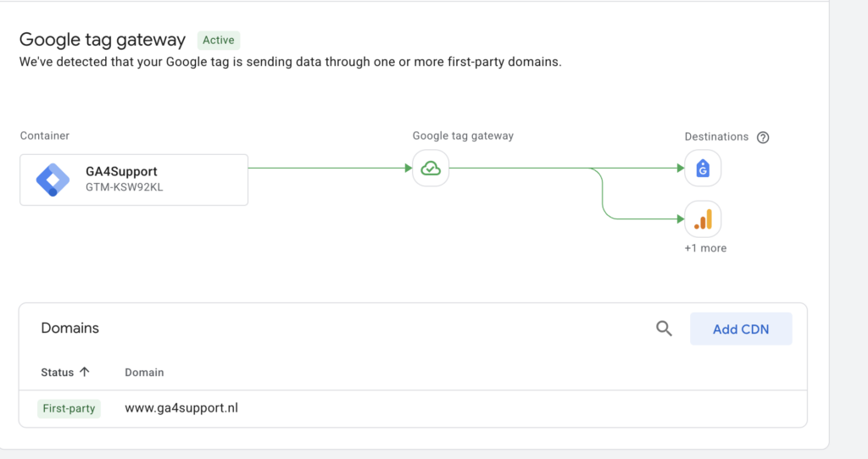Click the sort arrow next to Status
Image resolution: width=868 pixels, height=459 pixels.
point(85,372)
